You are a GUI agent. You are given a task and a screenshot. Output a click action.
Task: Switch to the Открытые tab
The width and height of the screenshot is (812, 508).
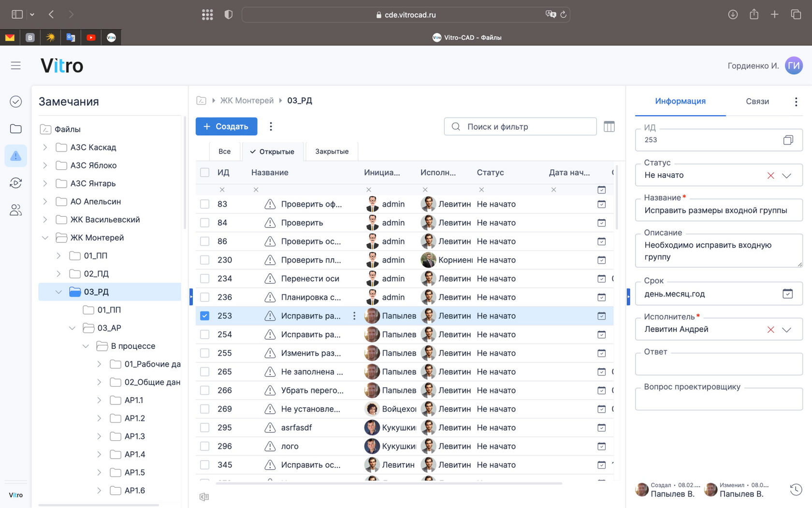click(272, 151)
